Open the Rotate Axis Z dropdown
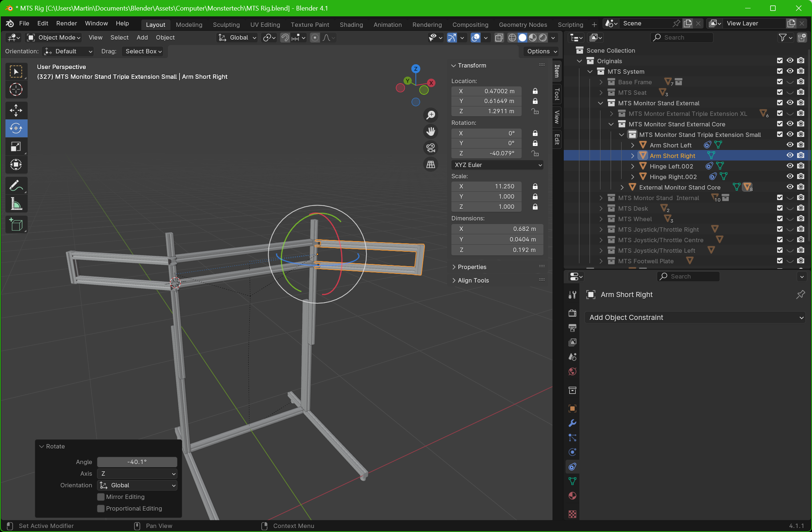The image size is (812, 532). (x=137, y=474)
